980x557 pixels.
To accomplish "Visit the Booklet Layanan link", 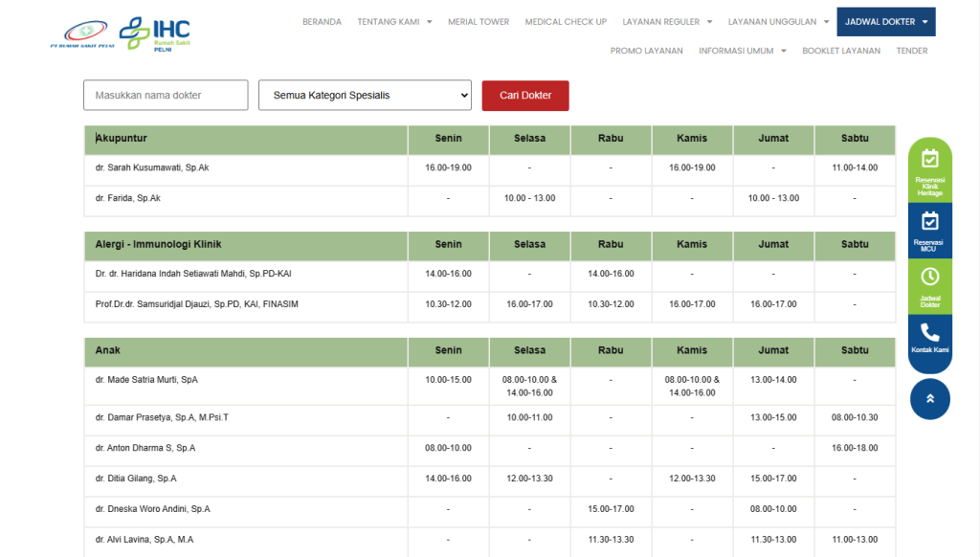I will coord(840,51).
